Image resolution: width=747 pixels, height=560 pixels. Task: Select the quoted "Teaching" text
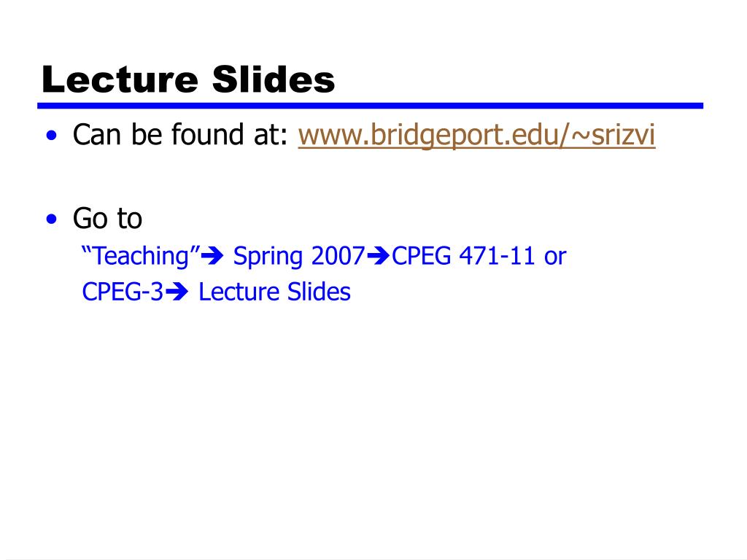141,257
